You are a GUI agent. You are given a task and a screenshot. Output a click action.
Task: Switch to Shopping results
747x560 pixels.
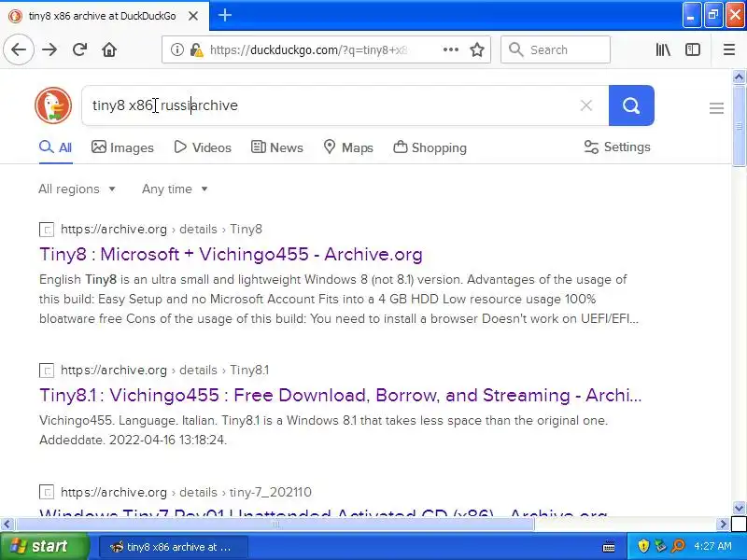pyautogui.click(x=430, y=147)
